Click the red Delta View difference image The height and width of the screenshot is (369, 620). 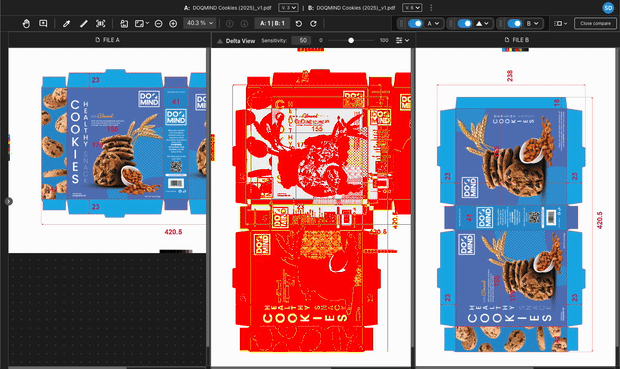[310, 210]
